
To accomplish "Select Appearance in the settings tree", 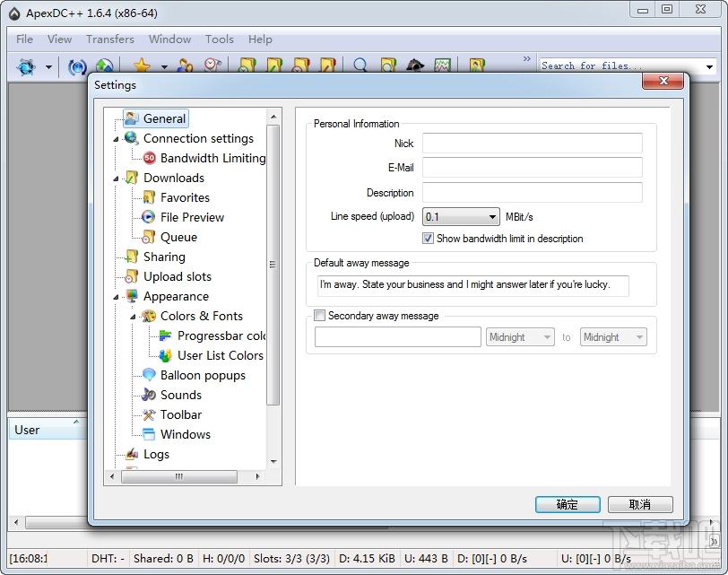I will 176,296.
